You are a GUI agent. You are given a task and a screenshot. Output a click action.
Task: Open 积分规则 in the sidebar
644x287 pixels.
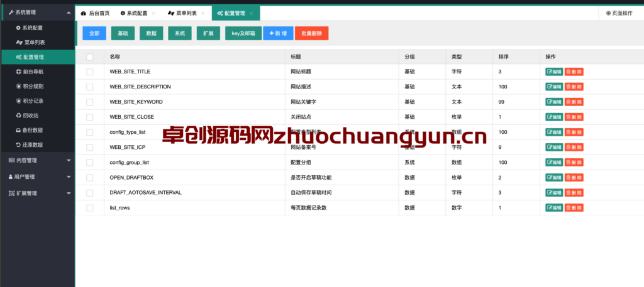click(38, 87)
